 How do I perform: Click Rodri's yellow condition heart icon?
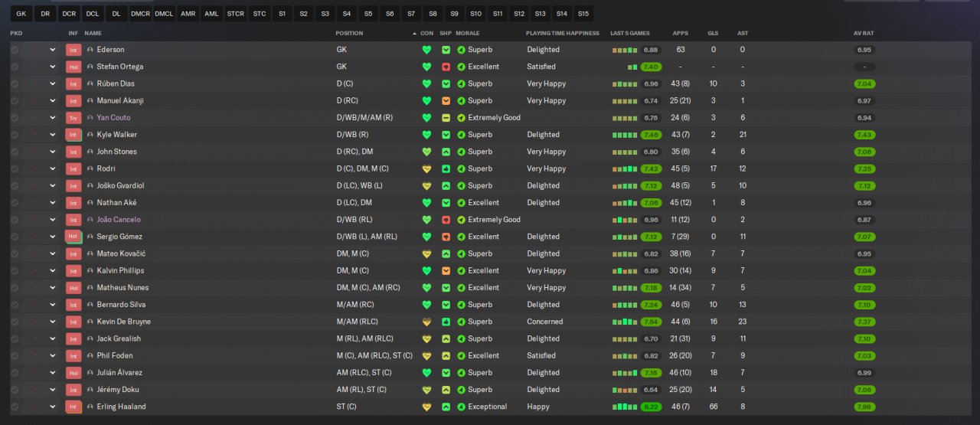pos(426,168)
